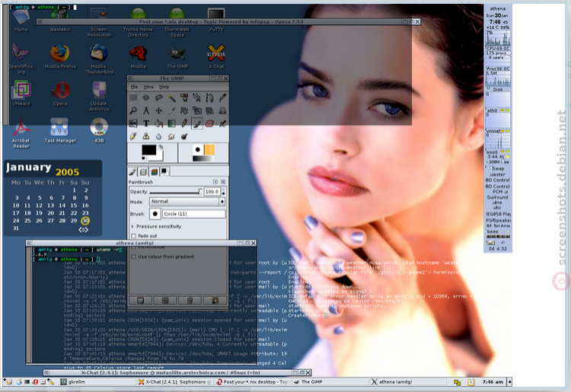Screen dimensions: 571x392
Task: Select day 30 in the January calendar
Action: tap(85, 221)
